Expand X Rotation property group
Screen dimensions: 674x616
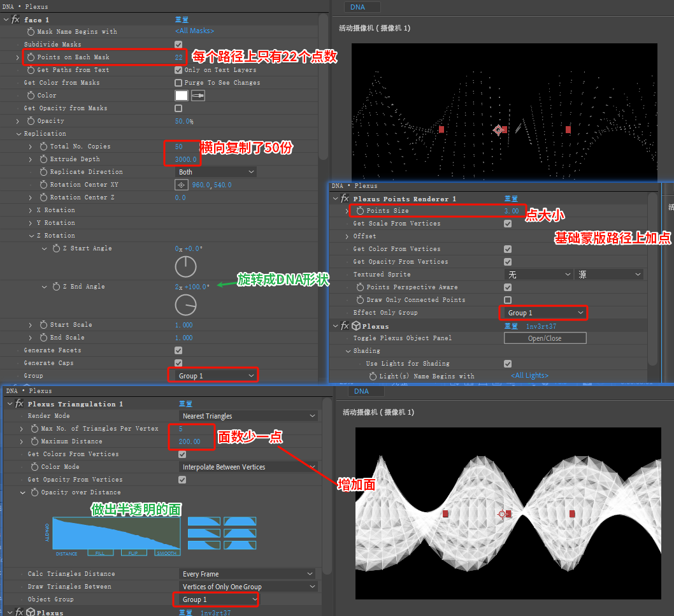coord(30,210)
